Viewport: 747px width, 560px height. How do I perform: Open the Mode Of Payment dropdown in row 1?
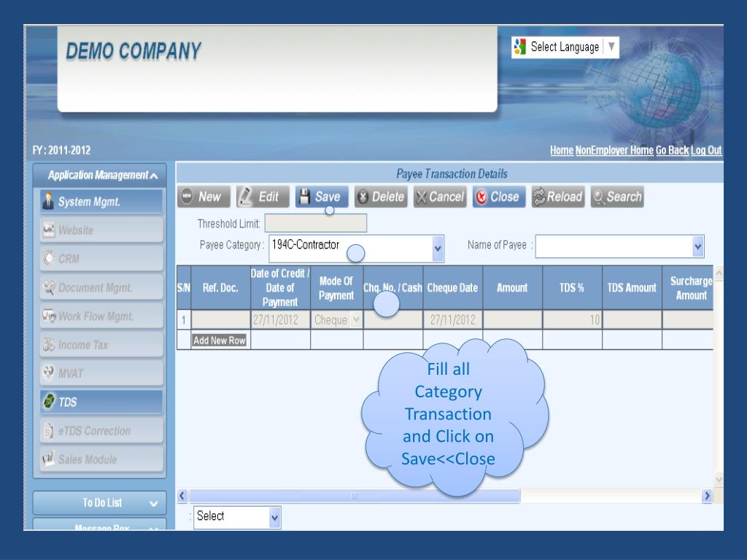(356, 319)
